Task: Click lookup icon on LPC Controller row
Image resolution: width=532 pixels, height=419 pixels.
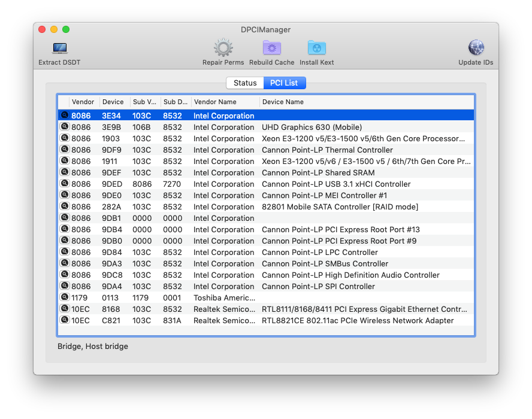Action: point(65,251)
